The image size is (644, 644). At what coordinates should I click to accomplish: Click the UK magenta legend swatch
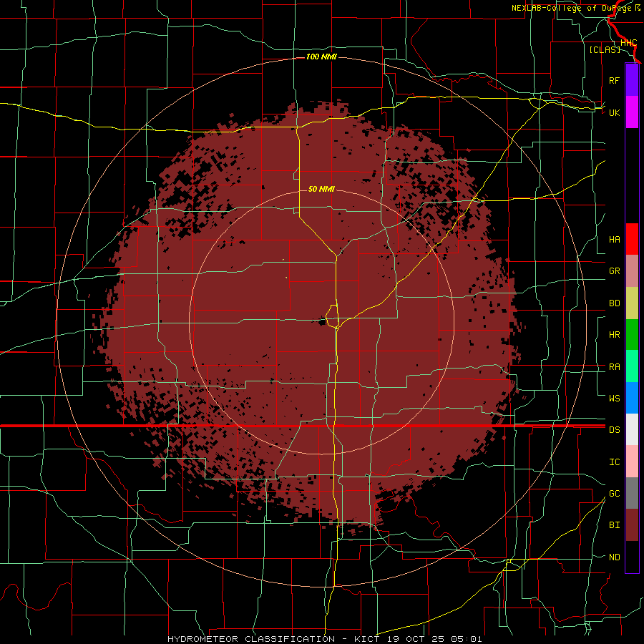pyautogui.click(x=632, y=112)
